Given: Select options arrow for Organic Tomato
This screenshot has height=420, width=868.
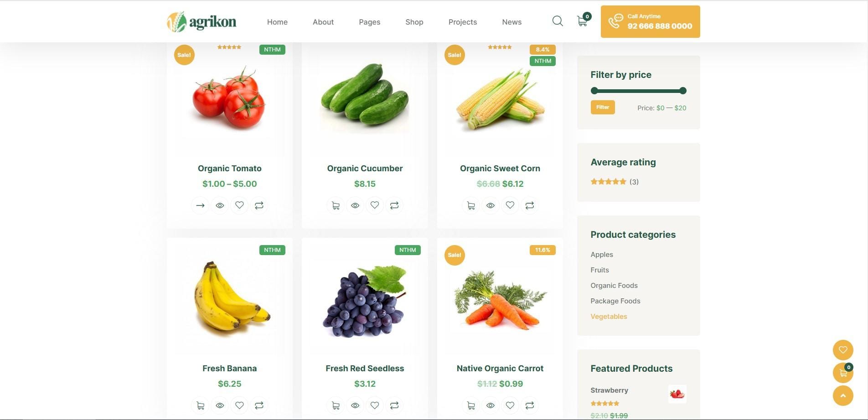Looking at the screenshot, I should [x=200, y=205].
